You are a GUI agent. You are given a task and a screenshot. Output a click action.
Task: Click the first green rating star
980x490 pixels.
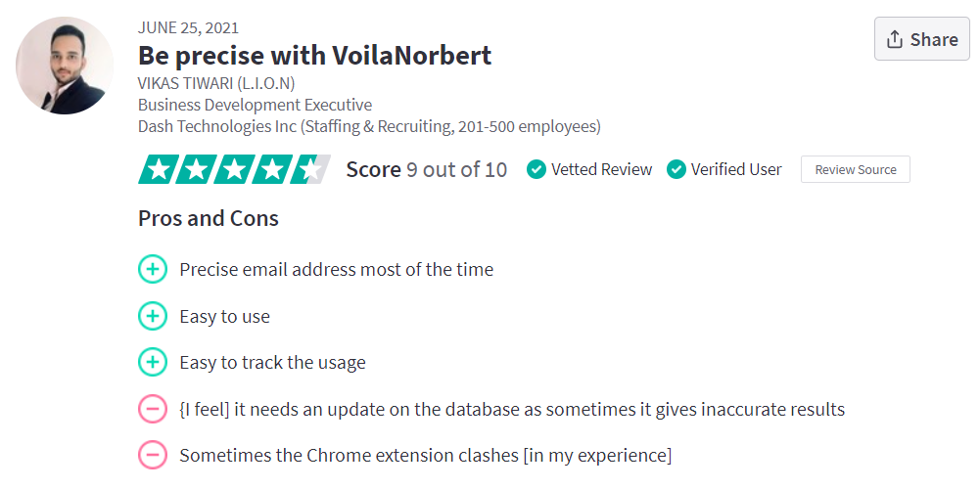tap(157, 169)
